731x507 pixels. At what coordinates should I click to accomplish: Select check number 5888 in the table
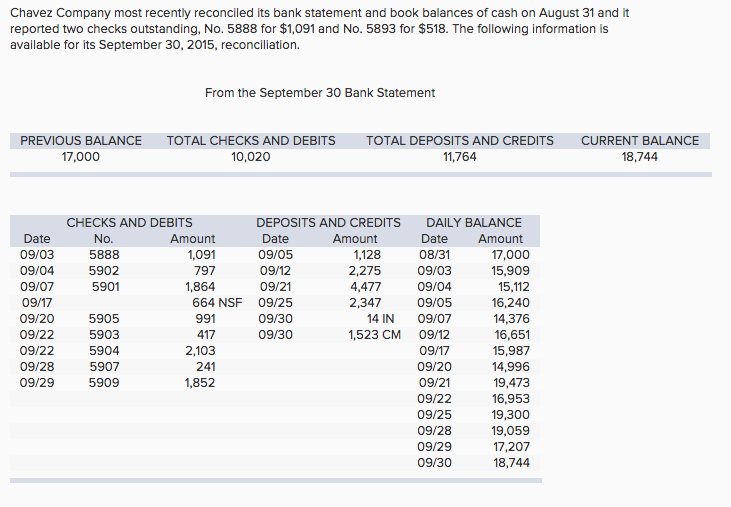pyautogui.click(x=104, y=255)
